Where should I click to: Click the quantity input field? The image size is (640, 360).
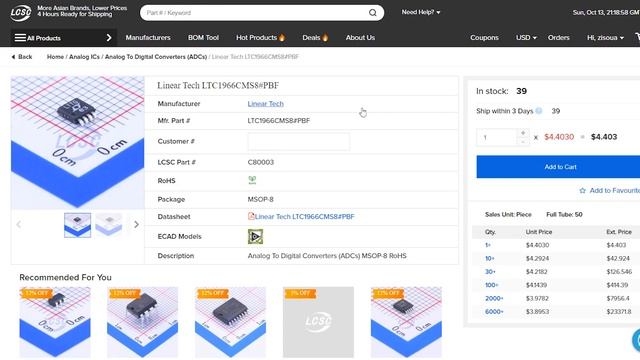click(x=497, y=137)
